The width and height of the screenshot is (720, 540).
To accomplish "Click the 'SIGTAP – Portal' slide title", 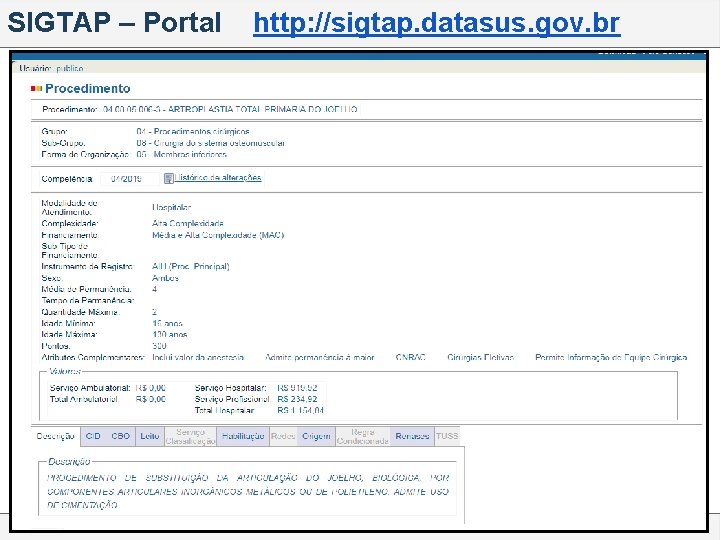I will click(114, 22).
